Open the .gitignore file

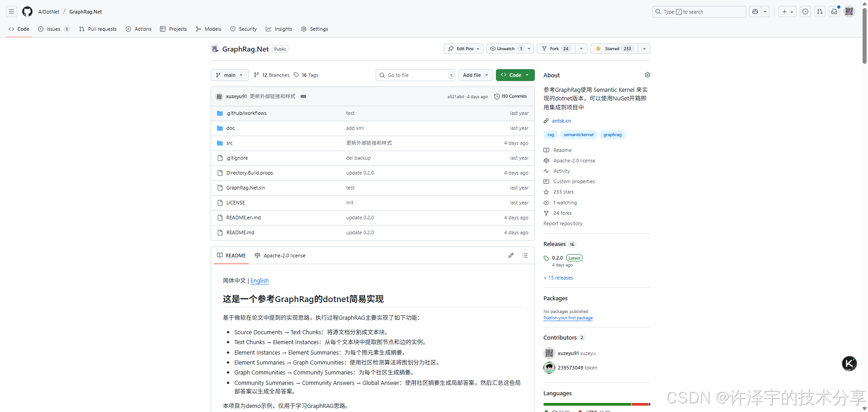click(237, 158)
